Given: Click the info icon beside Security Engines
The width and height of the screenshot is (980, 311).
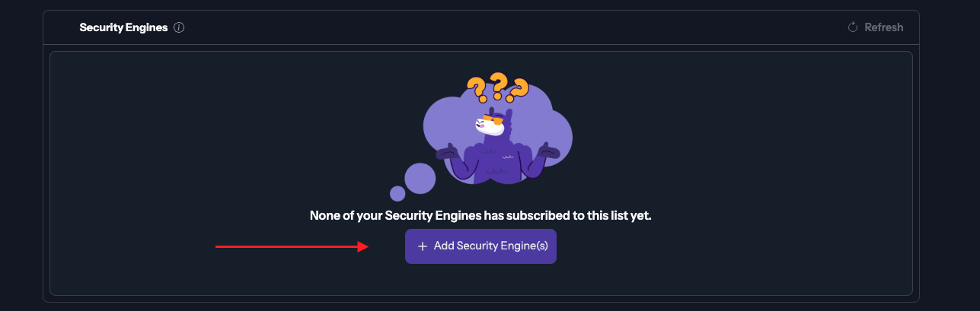Looking at the screenshot, I should pyautogui.click(x=179, y=27).
